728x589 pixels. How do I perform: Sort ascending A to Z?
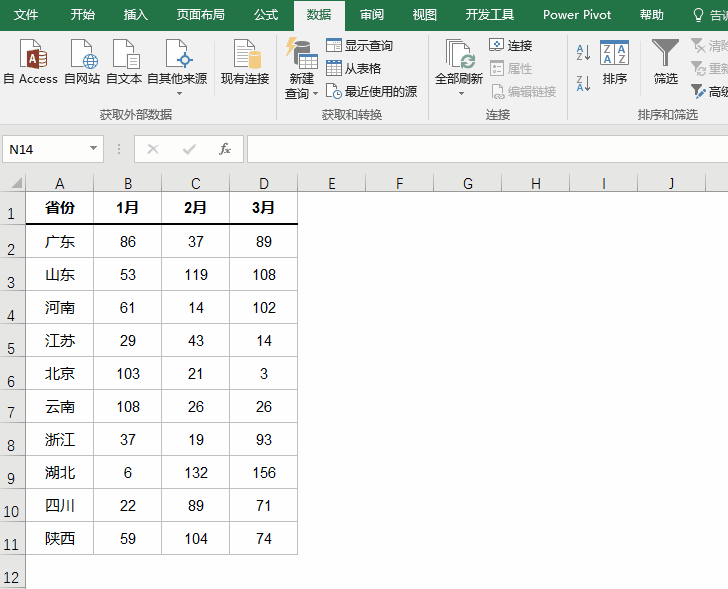(583, 52)
